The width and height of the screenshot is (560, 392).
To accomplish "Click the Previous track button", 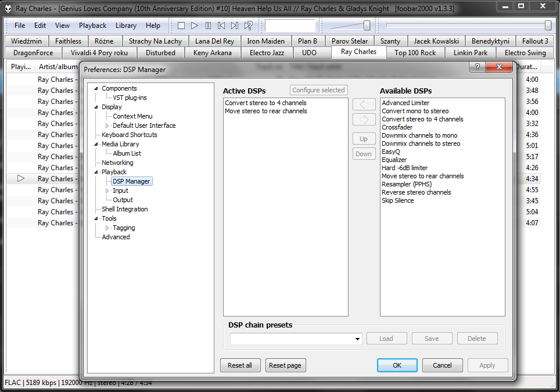I will [221, 26].
